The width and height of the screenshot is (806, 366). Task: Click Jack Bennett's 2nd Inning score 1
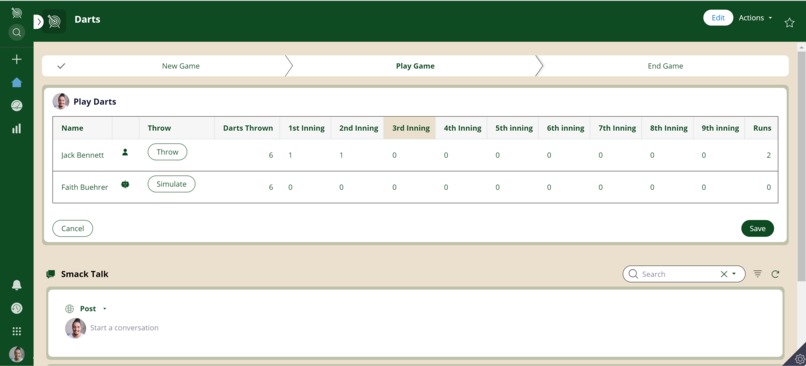[341, 155]
